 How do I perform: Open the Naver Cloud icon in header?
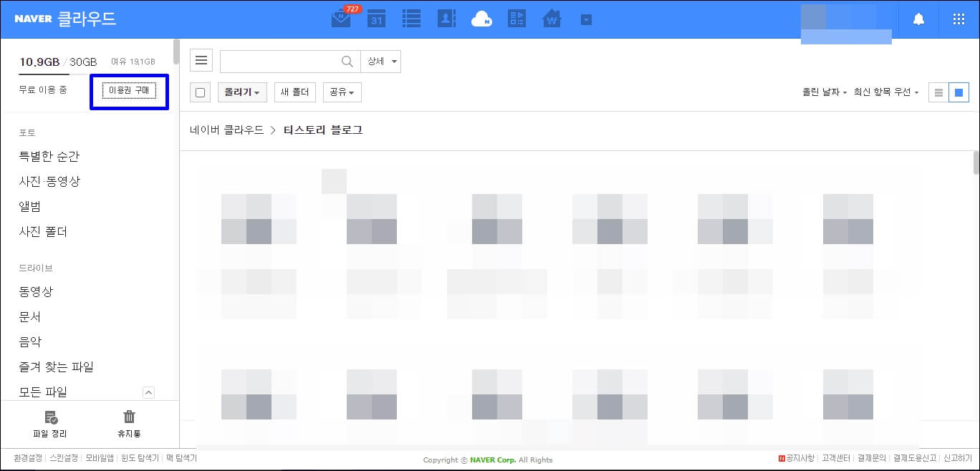coord(481,19)
